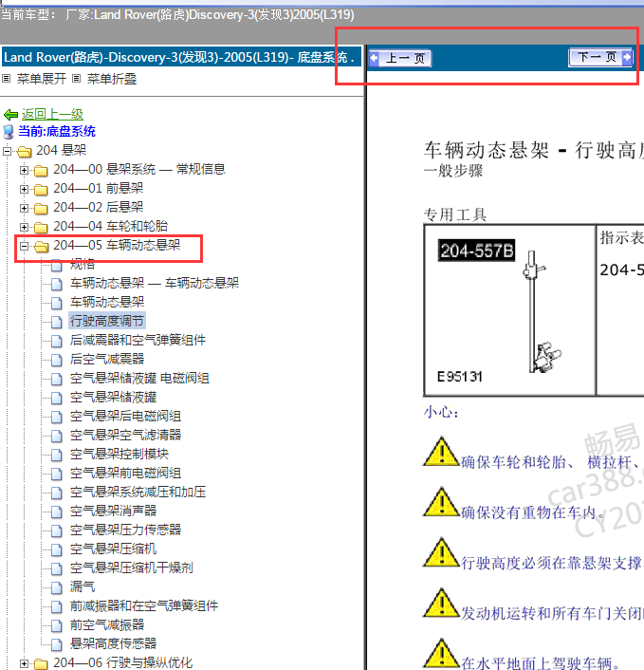This screenshot has width=644, height=670.
Task: Collapse the 204 悬架 tree node
Action: pyautogui.click(x=7, y=151)
